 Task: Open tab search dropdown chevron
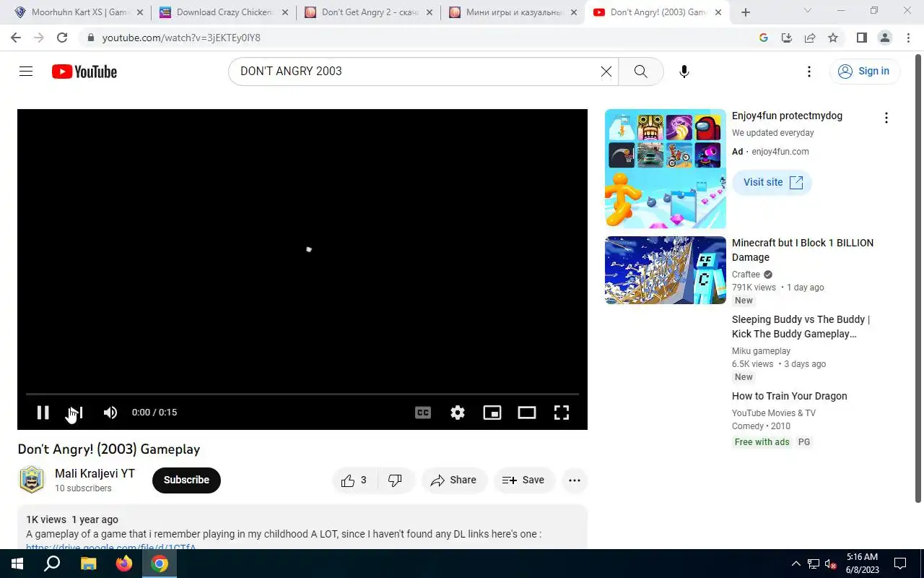pos(808,11)
